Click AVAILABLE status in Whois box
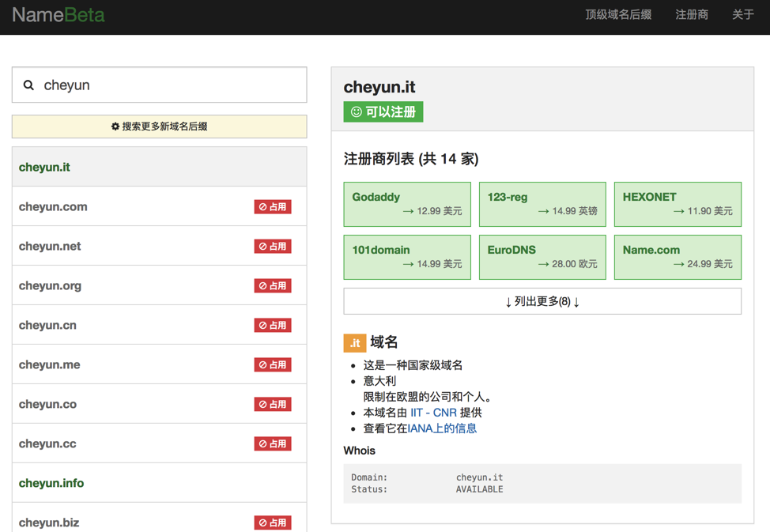770x532 pixels. (x=479, y=489)
